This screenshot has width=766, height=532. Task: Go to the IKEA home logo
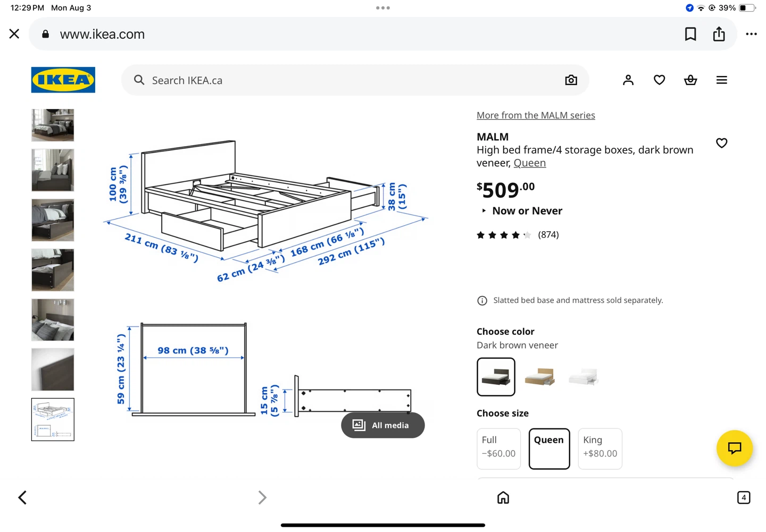coord(63,80)
